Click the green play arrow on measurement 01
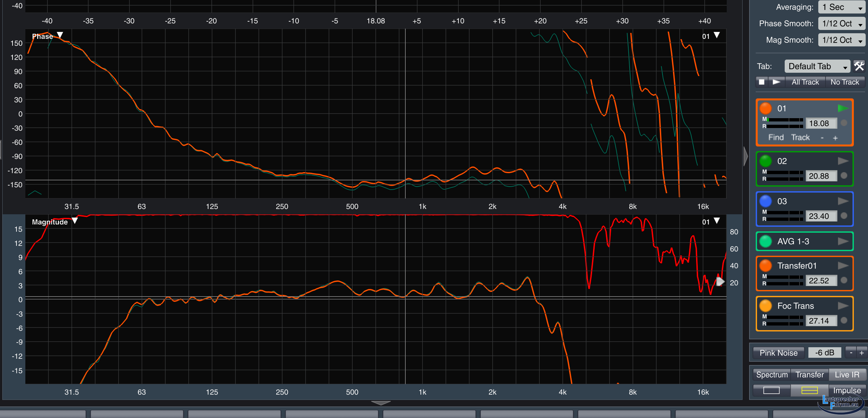Viewport: 868px width, 418px height. [x=843, y=109]
